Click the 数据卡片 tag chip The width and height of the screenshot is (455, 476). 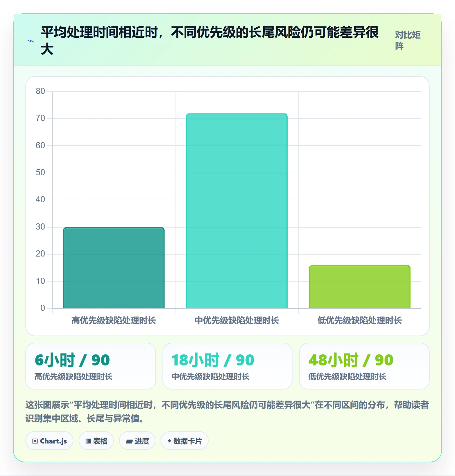(185, 441)
